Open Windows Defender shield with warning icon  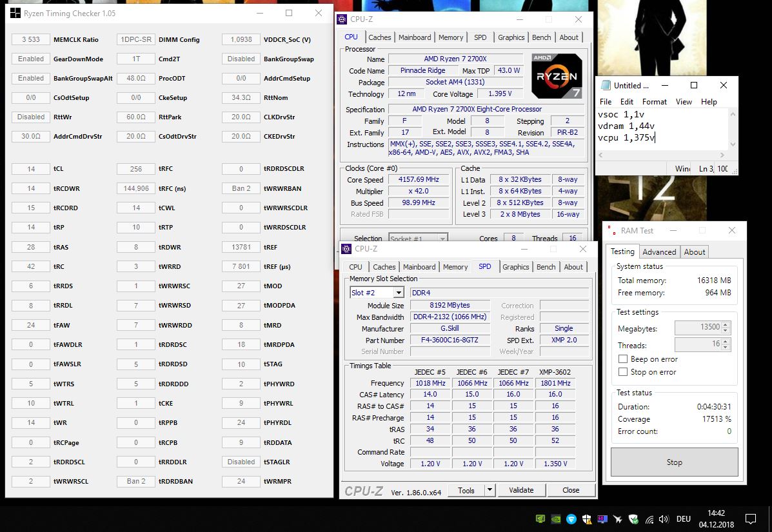587,518
